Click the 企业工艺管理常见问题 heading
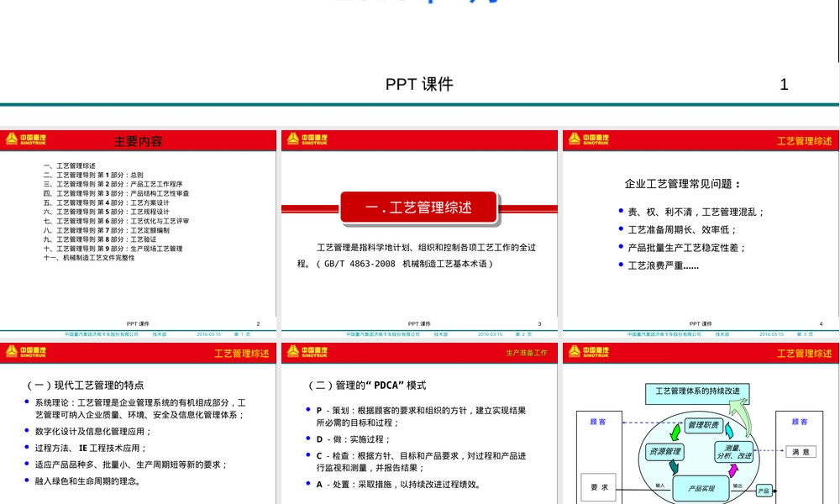Screen dimensions: 840x504 683,184
